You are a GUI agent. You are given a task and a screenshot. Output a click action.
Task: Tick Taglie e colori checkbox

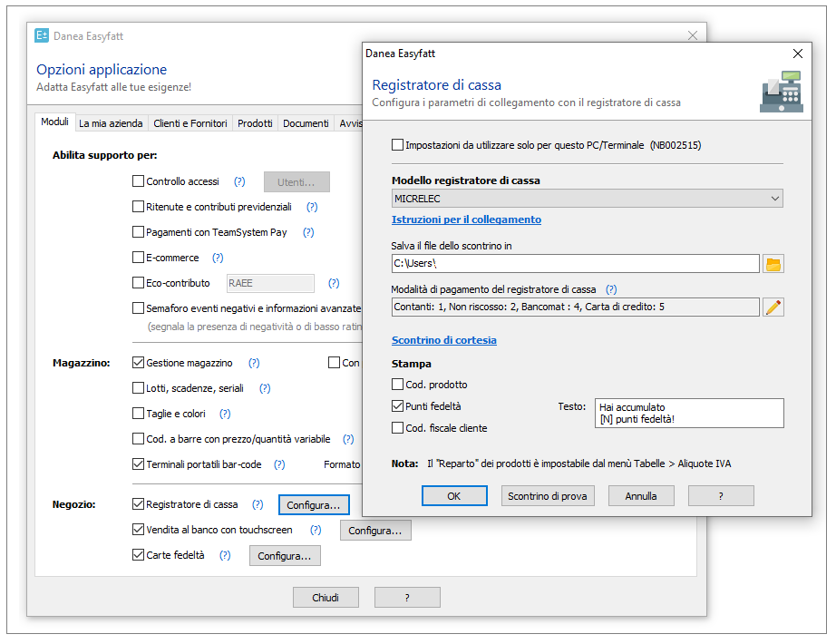(138, 413)
